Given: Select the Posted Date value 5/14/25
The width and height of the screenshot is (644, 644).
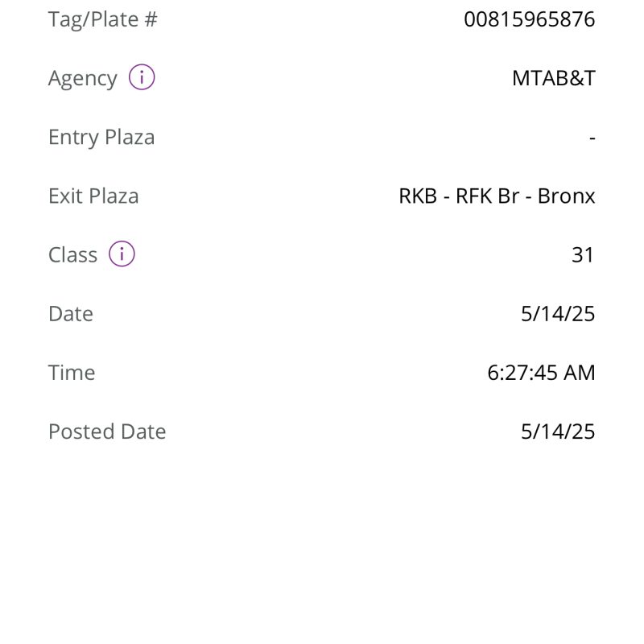Looking at the screenshot, I should coord(558,431).
